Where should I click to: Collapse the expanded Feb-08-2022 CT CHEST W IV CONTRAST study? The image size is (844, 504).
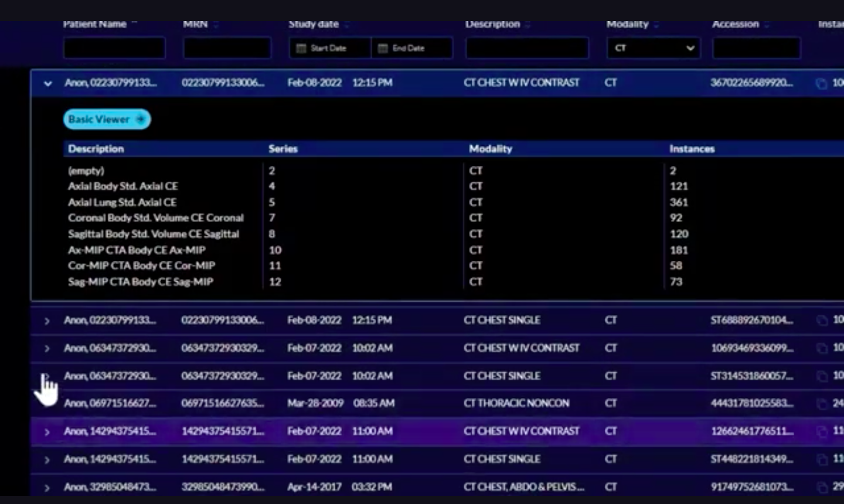47,83
